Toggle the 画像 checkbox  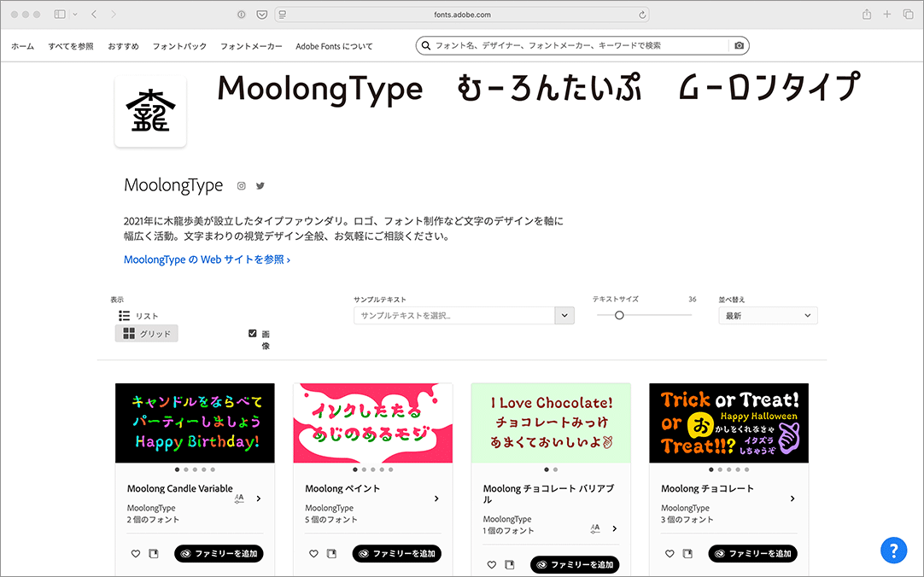tap(252, 333)
